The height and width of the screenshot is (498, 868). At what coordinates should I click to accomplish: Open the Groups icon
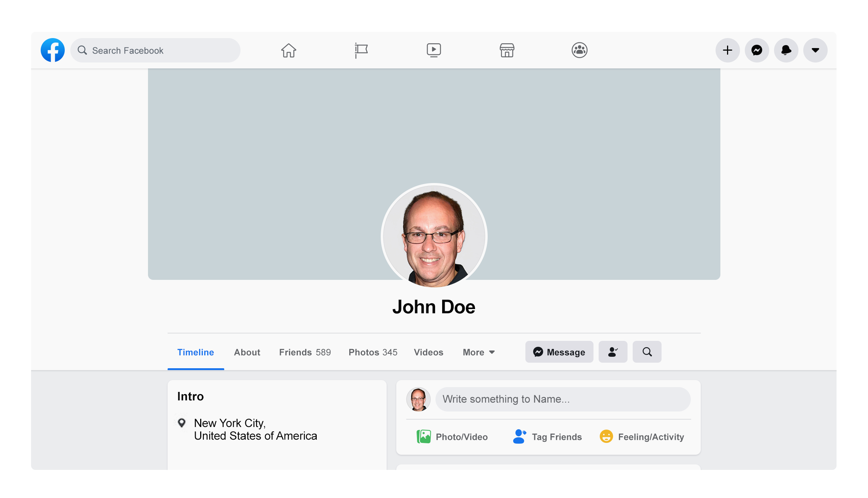coord(579,50)
